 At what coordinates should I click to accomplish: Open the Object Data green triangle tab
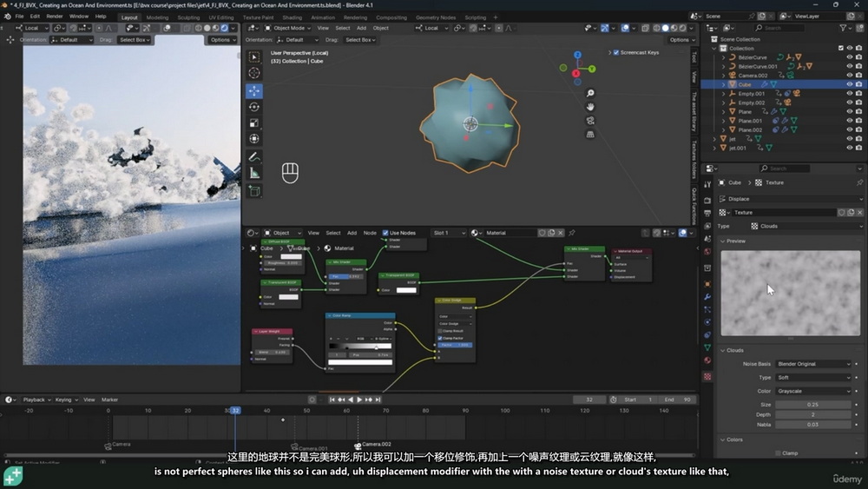[x=707, y=347]
